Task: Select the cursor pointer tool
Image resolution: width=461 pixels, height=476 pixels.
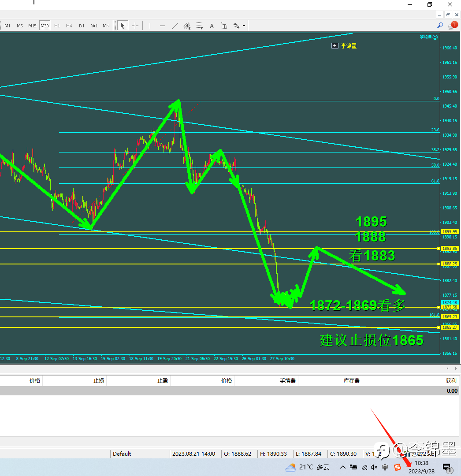Action: (x=123, y=26)
